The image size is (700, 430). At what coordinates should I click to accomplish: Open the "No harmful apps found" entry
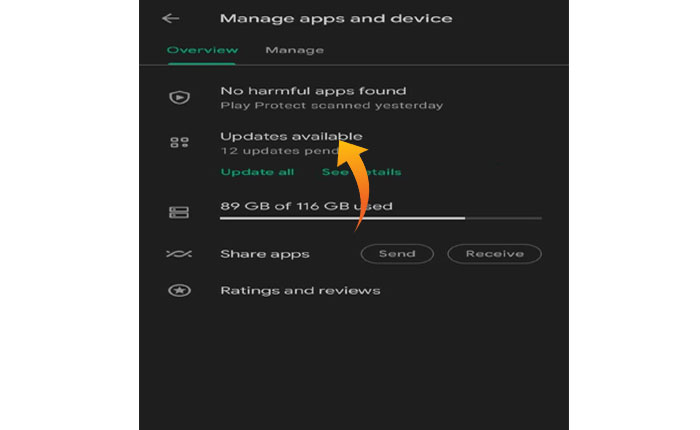coord(313,91)
